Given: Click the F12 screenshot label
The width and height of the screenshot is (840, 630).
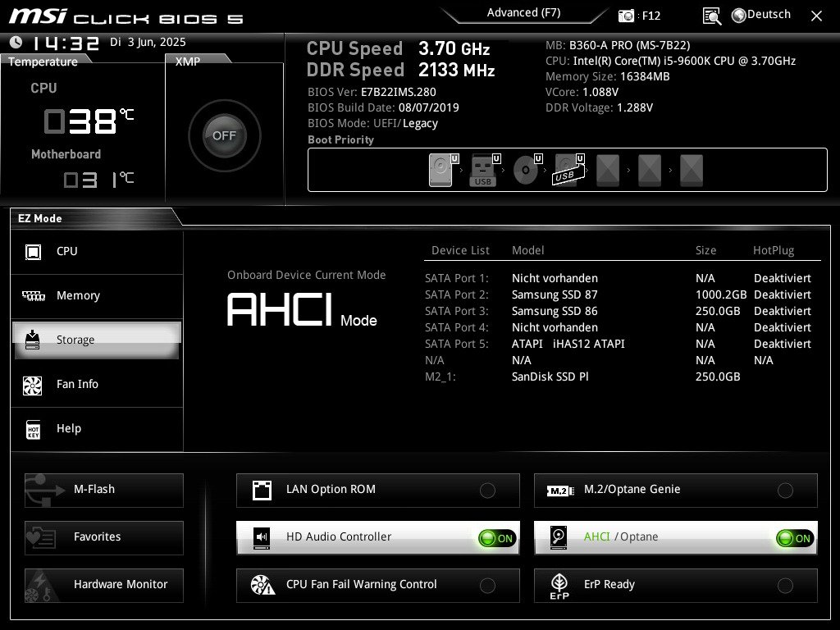Looking at the screenshot, I should 651,16.
